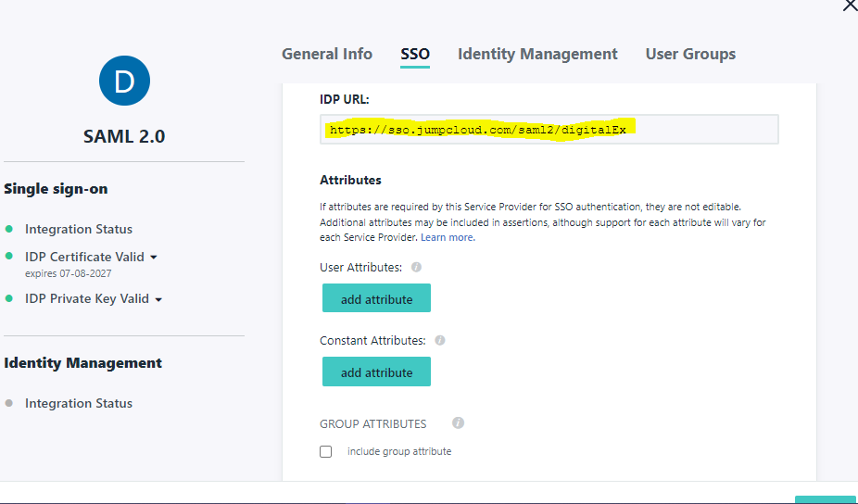The image size is (858, 504).
Task: Enable the include group attribute checkbox
Action: tap(325, 452)
